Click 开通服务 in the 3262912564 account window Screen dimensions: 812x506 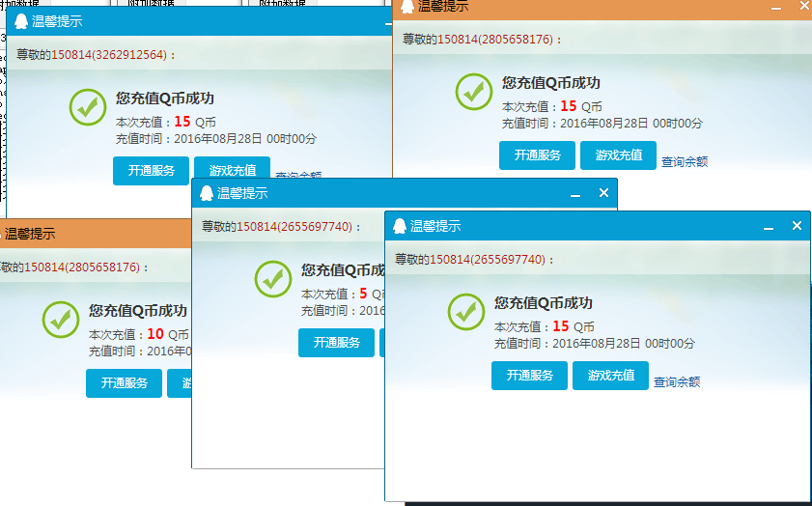coord(151,170)
